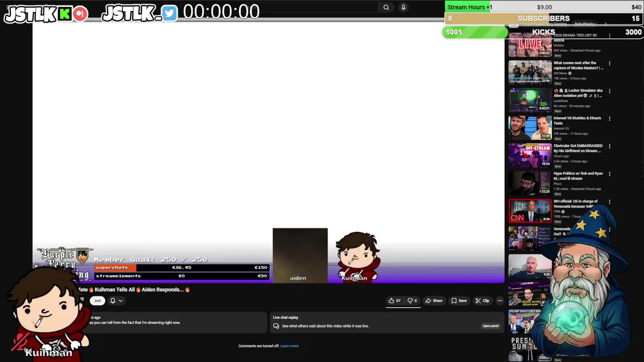Click the KICKS goal progress bar
The image size is (644, 362).
coord(543,32)
